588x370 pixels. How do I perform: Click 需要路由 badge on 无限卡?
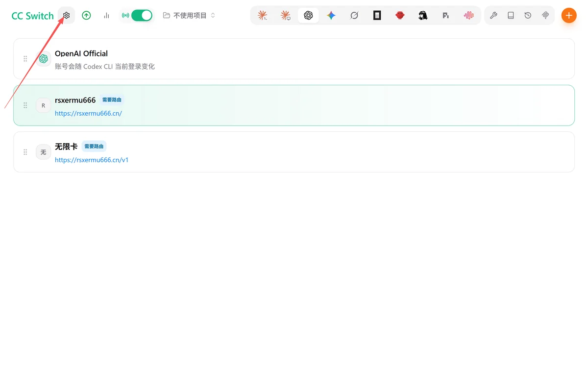pos(94,146)
